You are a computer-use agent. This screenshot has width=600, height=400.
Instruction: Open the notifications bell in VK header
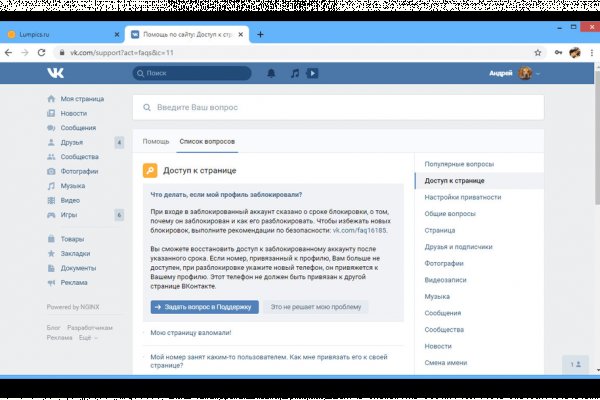click(271, 73)
